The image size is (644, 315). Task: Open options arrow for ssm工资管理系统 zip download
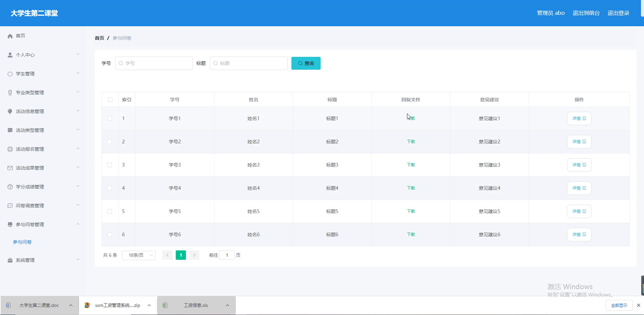click(x=149, y=305)
